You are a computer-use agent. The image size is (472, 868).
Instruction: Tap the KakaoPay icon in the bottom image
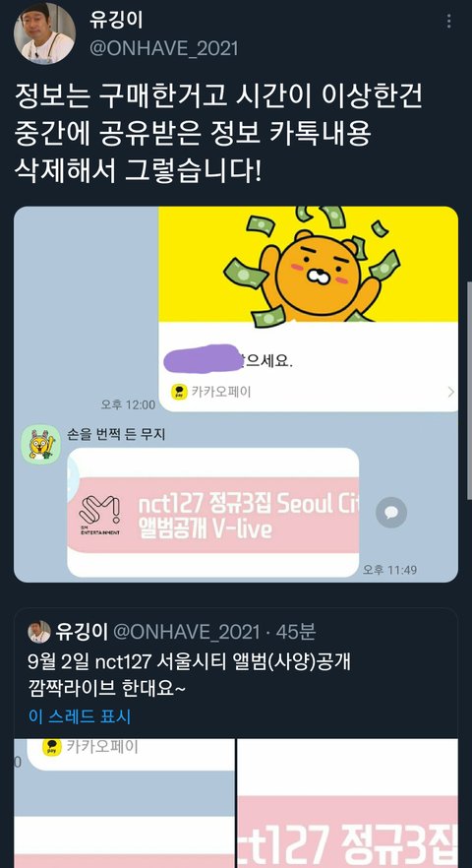[52, 746]
